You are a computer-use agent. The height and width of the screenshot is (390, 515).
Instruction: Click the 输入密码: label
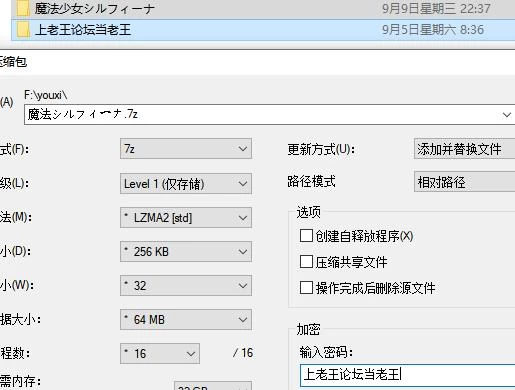coord(326,352)
